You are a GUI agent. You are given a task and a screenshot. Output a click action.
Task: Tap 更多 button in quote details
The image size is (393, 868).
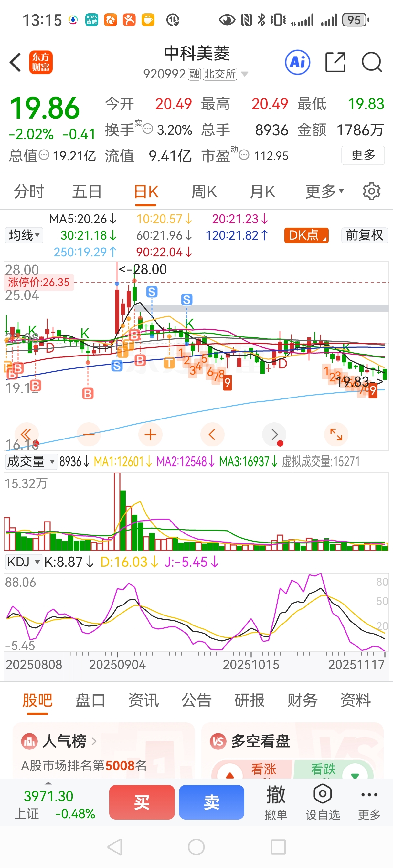[363, 155]
